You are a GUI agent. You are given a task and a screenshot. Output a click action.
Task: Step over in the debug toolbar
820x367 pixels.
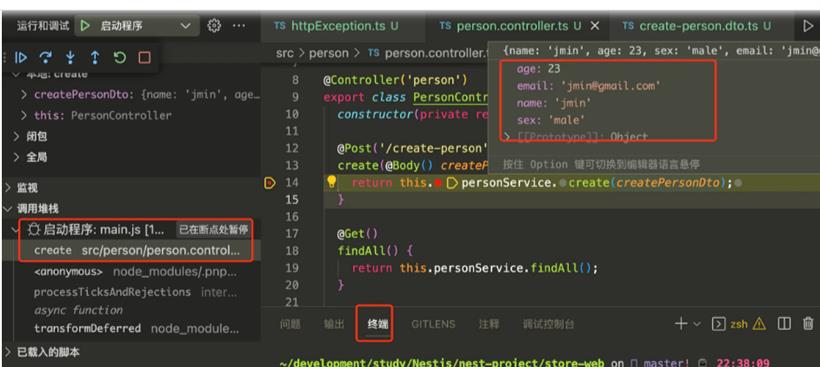[45, 58]
